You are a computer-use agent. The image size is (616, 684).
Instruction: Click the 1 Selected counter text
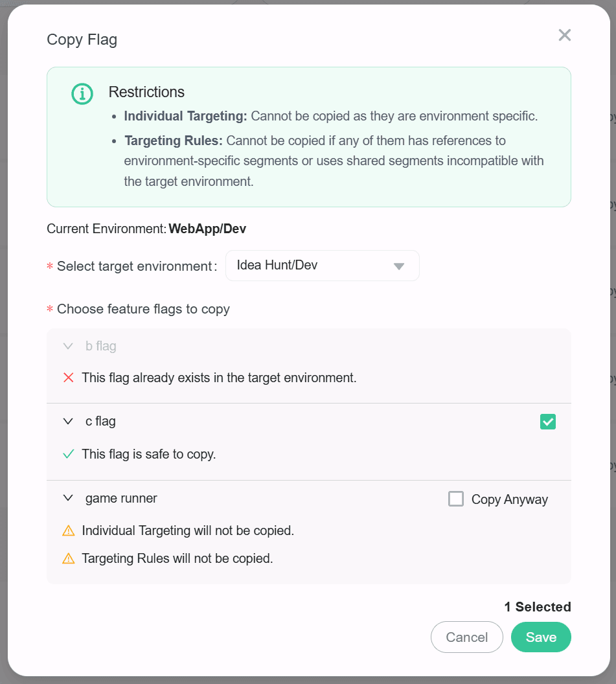pos(538,607)
